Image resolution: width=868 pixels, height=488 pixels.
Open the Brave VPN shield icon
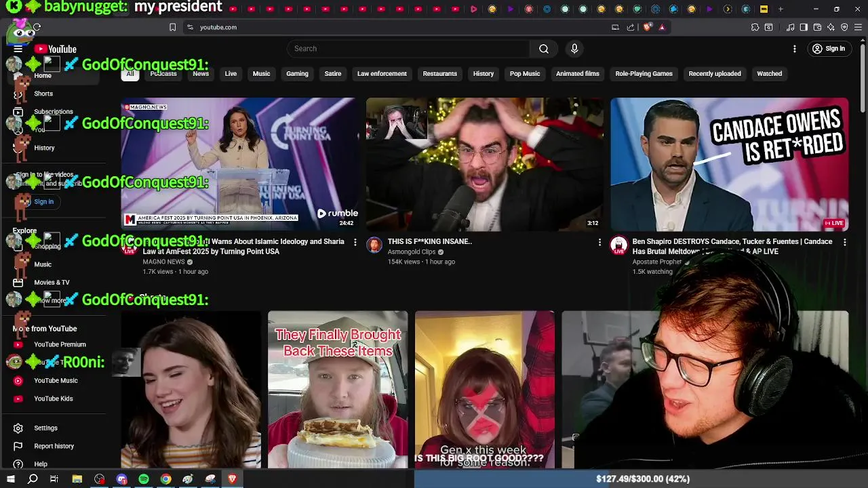[x=844, y=27]
